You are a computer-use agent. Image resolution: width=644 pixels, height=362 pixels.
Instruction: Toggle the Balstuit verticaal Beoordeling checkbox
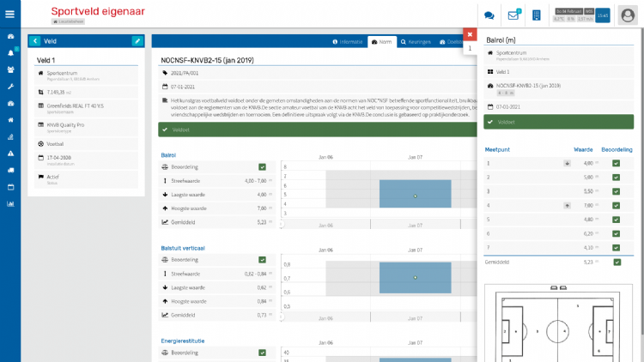click(x=262, y=259)
